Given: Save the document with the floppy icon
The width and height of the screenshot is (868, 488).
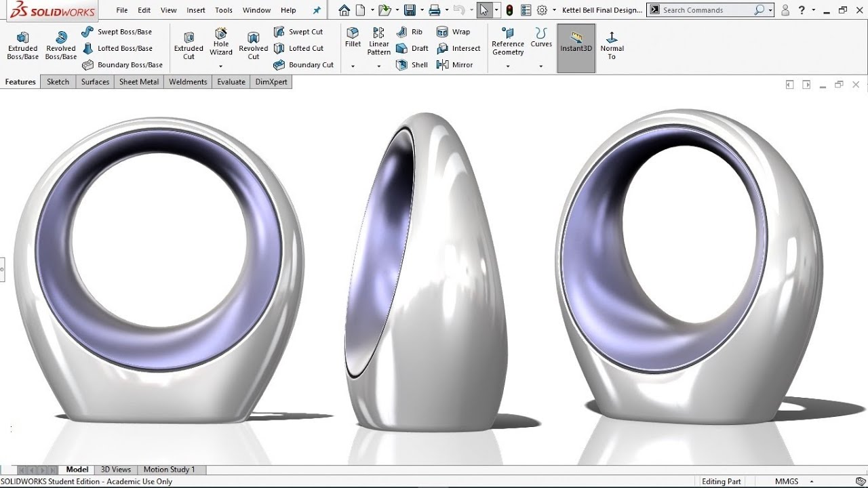Looking at the screenshot, I should point(410,10).
